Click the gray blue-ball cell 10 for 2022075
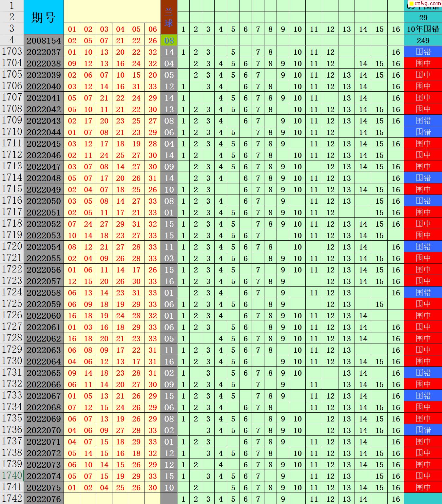 [x=169, y=487]
